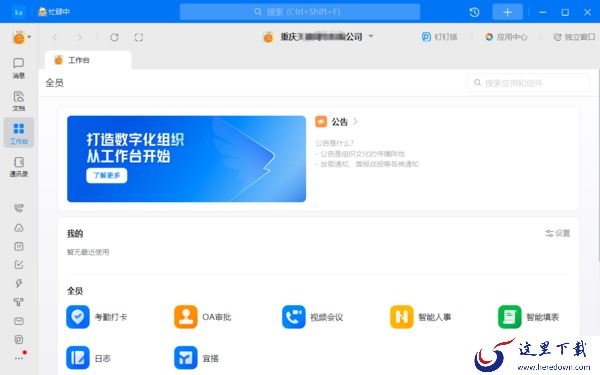Screen dimensions: 600x375
Task: Open the 宜搭 app
Action: (197, 358)
